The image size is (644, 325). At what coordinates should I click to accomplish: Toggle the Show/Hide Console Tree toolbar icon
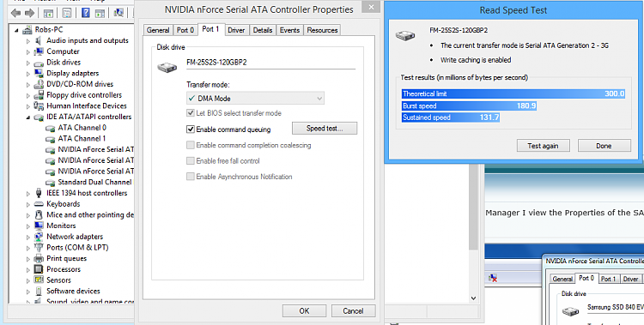48,13
